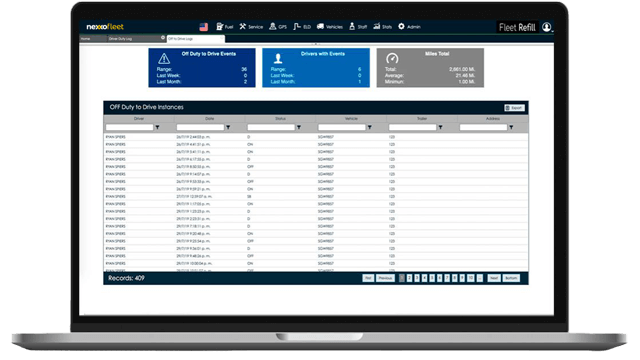Open the Vehicle column filter funnel

point(370,127)
